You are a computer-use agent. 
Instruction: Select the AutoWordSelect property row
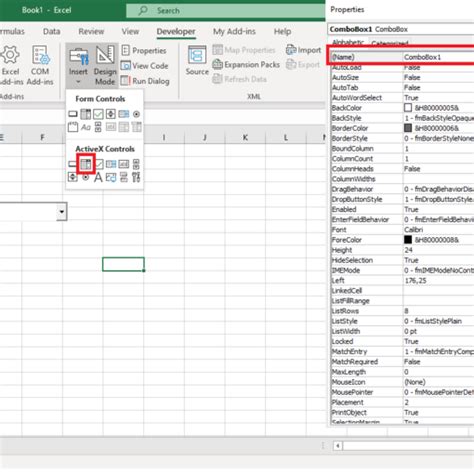pos(402,98)
